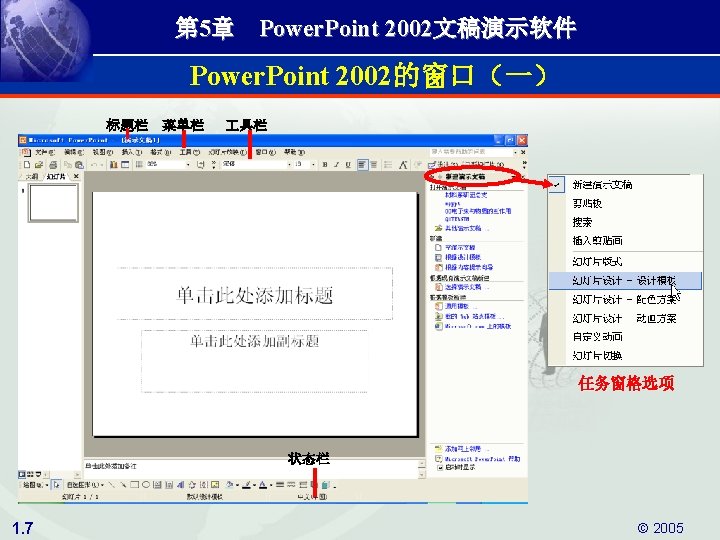
Task: Click the Center alignment icon
Action: click(374, 164)
